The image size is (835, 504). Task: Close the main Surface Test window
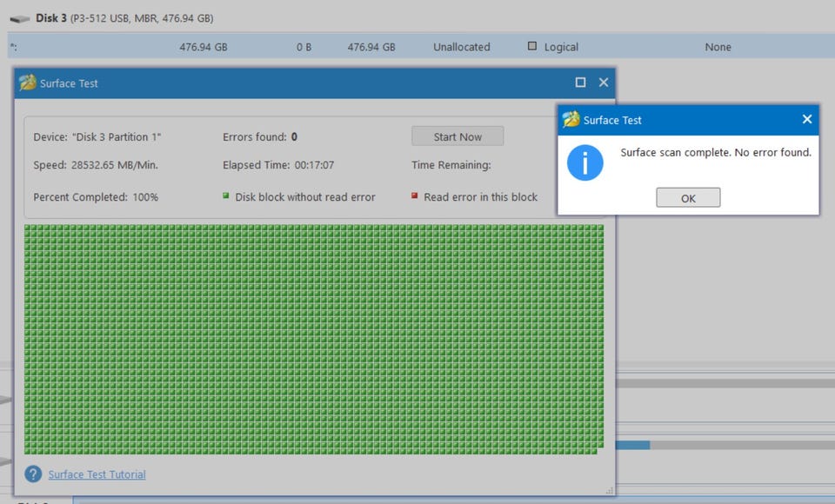(604, 83)
